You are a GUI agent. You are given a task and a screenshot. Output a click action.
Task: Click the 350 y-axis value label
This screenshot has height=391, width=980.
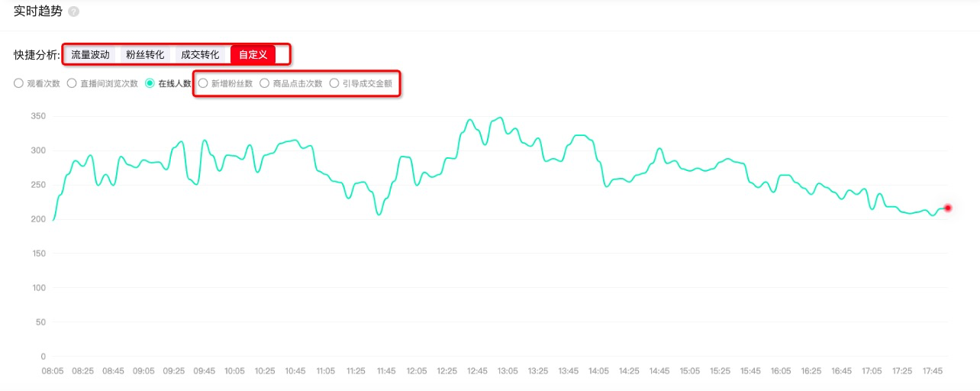[38, 116]
